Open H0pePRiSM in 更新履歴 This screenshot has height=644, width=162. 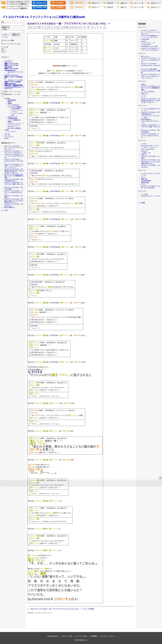click(145, 39)
